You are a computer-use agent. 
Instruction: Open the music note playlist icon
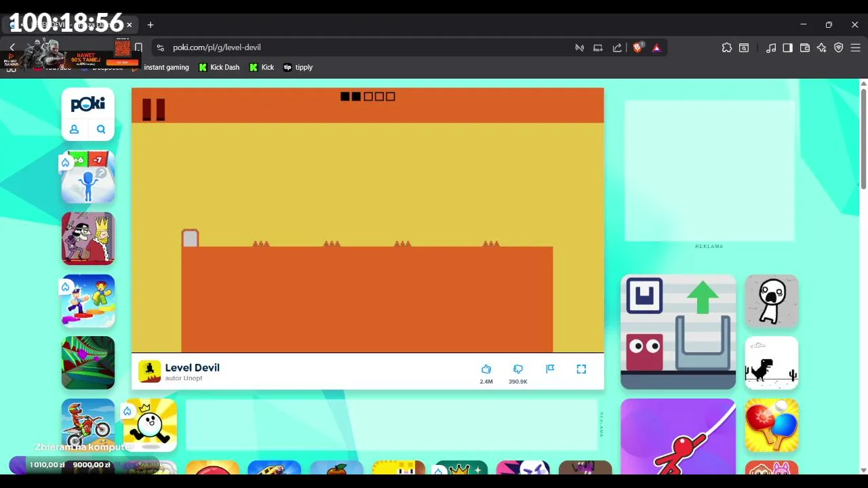coord(771,47)
